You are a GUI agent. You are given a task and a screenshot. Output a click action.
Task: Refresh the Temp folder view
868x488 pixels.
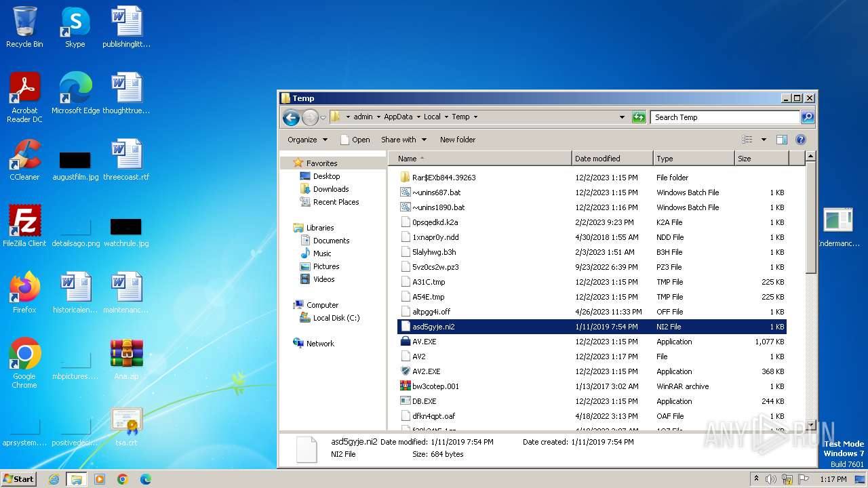click(639, 117)
